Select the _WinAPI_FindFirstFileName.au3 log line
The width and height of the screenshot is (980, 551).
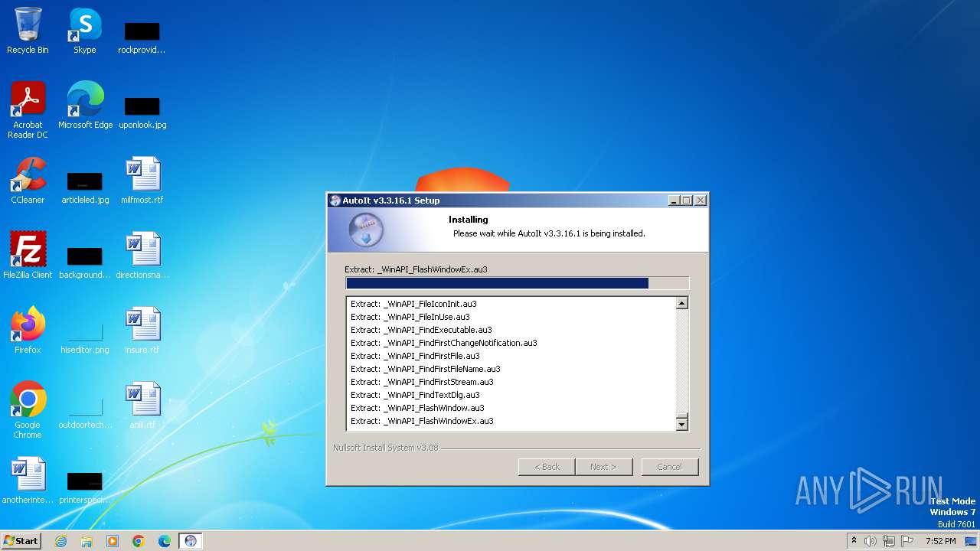[x=426, y=369]
